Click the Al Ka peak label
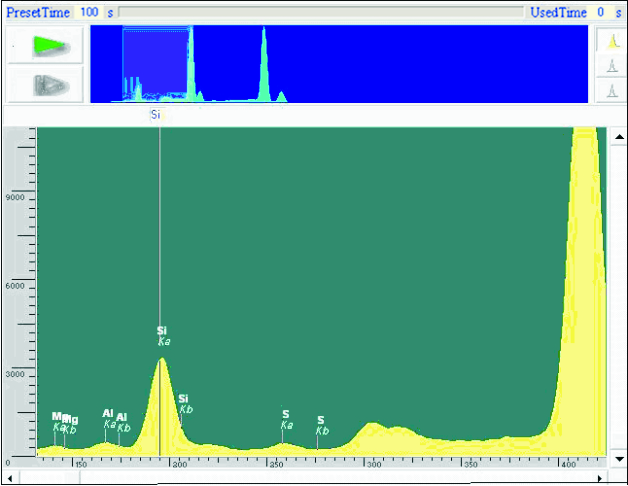Image resolution: width=628 pixels, height=486 pixels. pyautogui.click(x=109, y=418)
